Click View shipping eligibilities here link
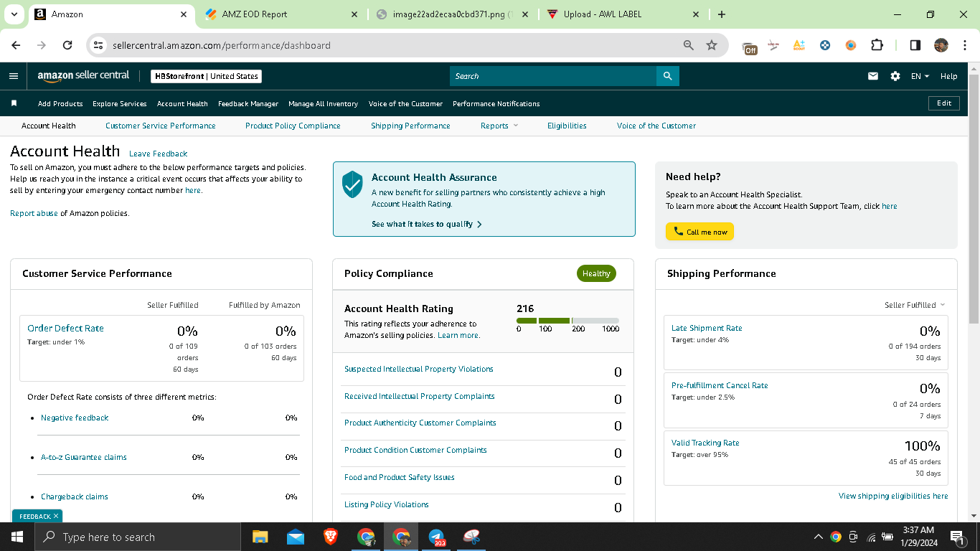The width and height of the screenshot is (980, 551). tap(893, 496)
